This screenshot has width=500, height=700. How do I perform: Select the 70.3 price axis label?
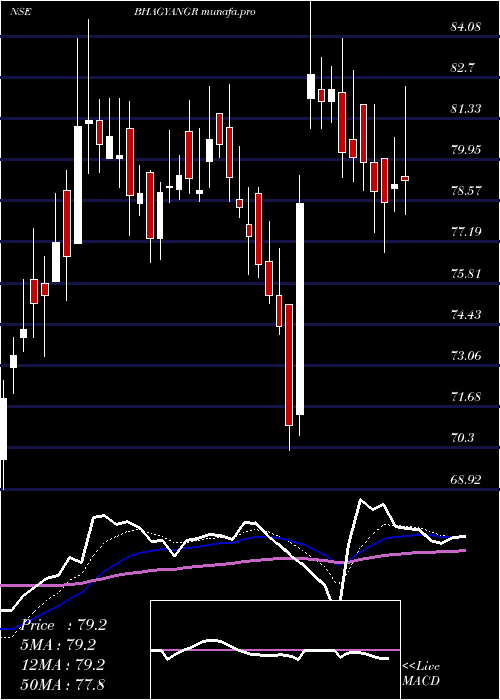463,438
